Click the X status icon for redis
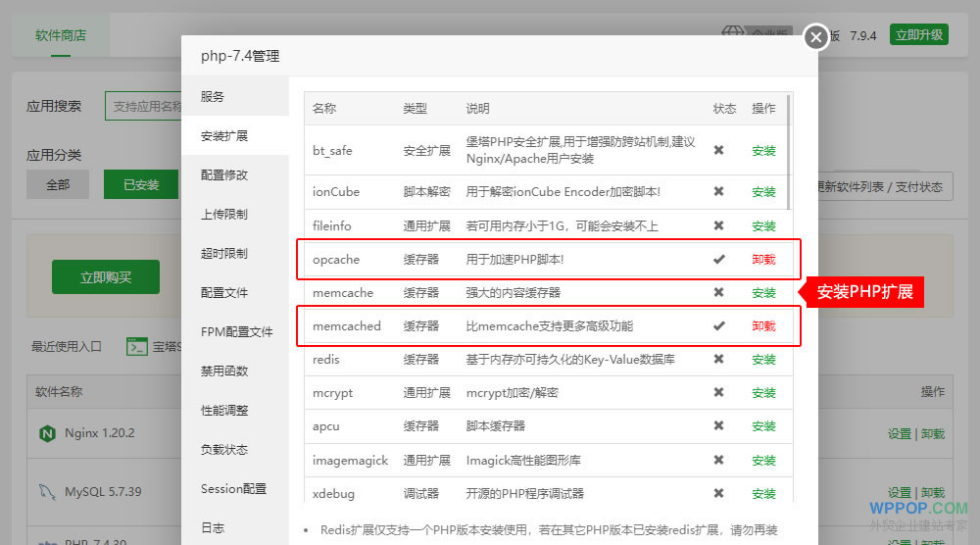Screen dimensions: 980x545 pyautogui.click(x=718, y=359)
